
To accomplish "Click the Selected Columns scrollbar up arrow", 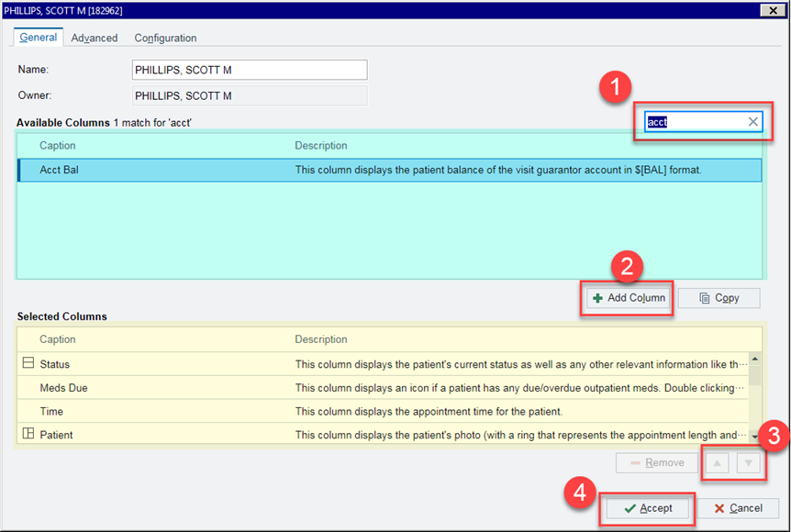I will [x=754, y=359].
